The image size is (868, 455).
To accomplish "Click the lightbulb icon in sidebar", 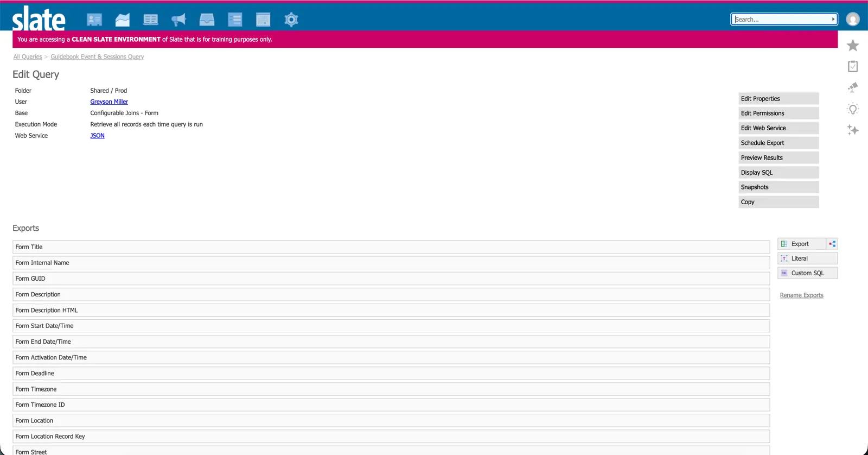I will (853, 109).
